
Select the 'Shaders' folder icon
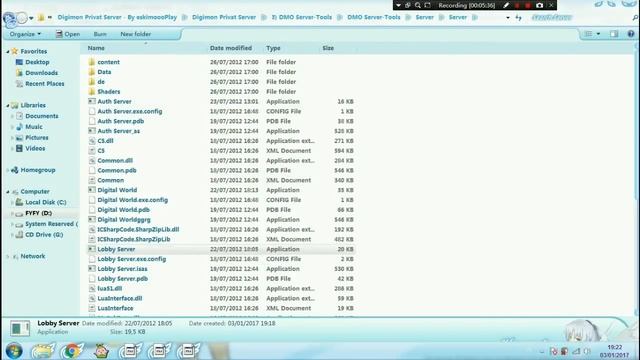92,91
